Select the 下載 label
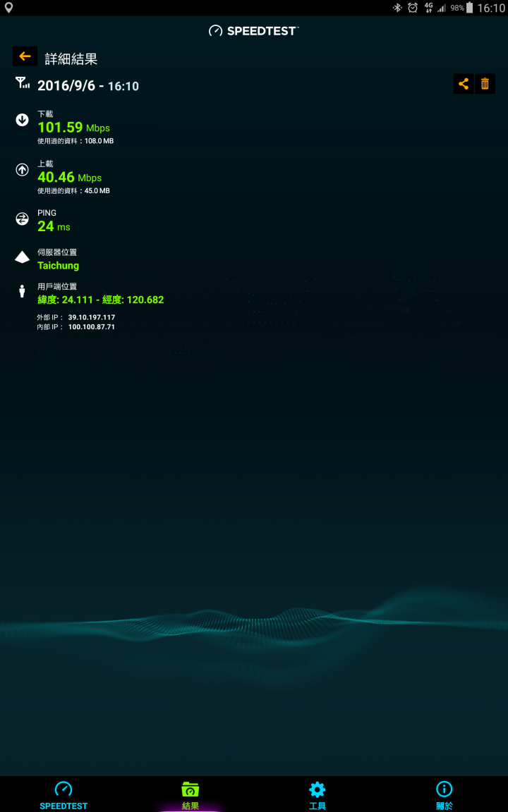The width and height of the screenshot is (508, 812). coord(45,114)
